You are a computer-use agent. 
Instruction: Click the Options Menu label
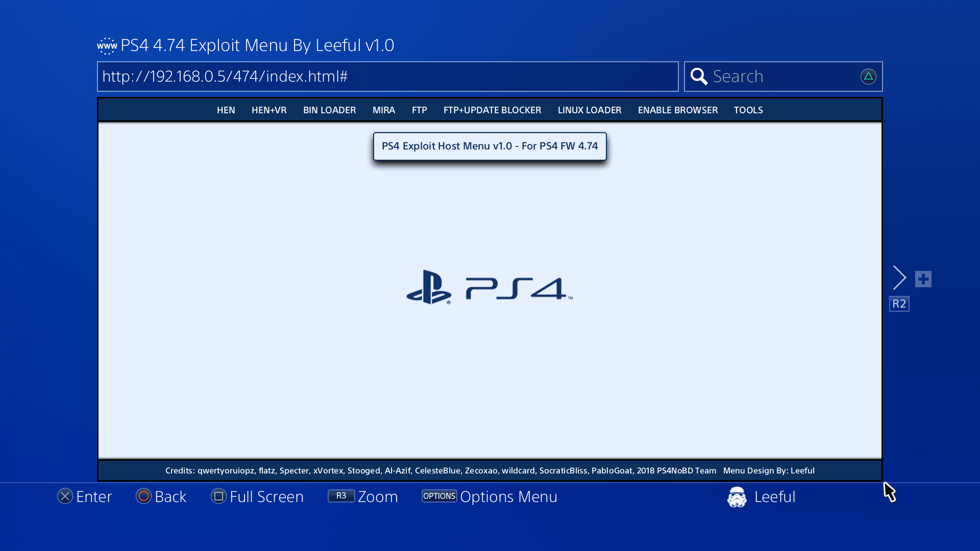[x=509, y=497]
